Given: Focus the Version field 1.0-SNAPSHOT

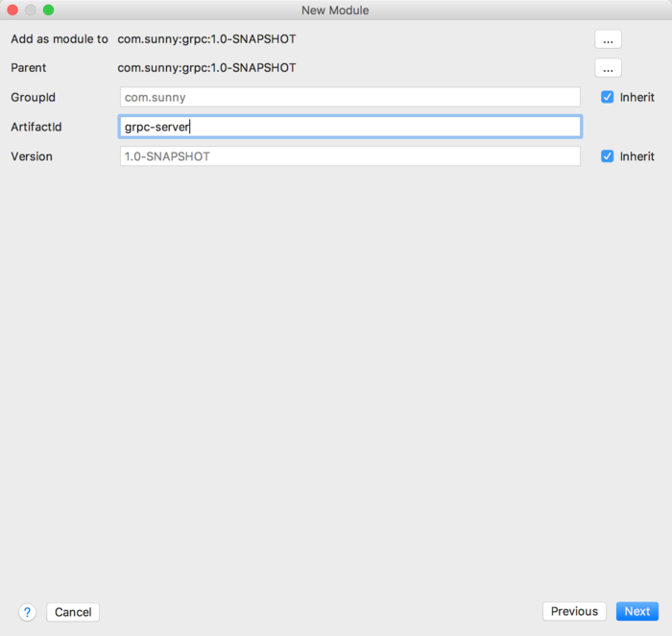Looking at the screenshot, I should [350, 156].
